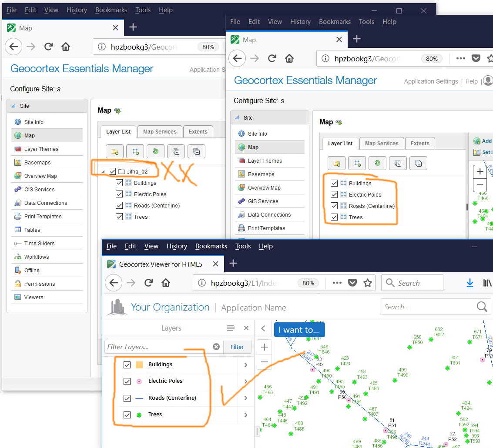Click Filter button in Viewer Layers panel
Viewport: 493px width, 448px height.
pyautogui.click(x=237, y=347)
